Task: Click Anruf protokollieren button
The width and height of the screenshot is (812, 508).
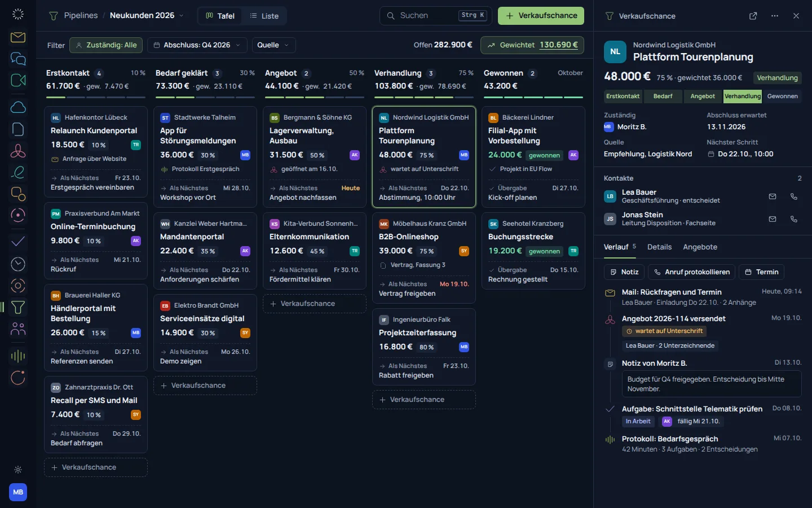Action: [x=691, y=272]
